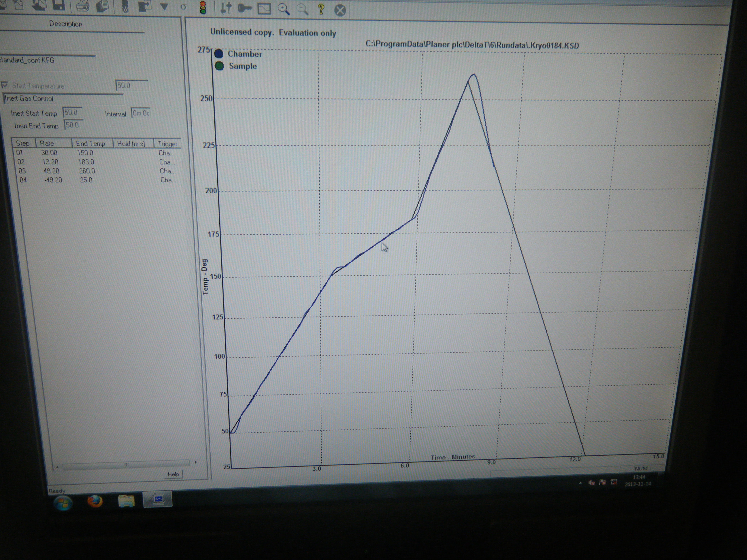The width and height of the screenshot is (747, 560).
Task: Click the traffic light run icon
Action: [x=203, y=7]
